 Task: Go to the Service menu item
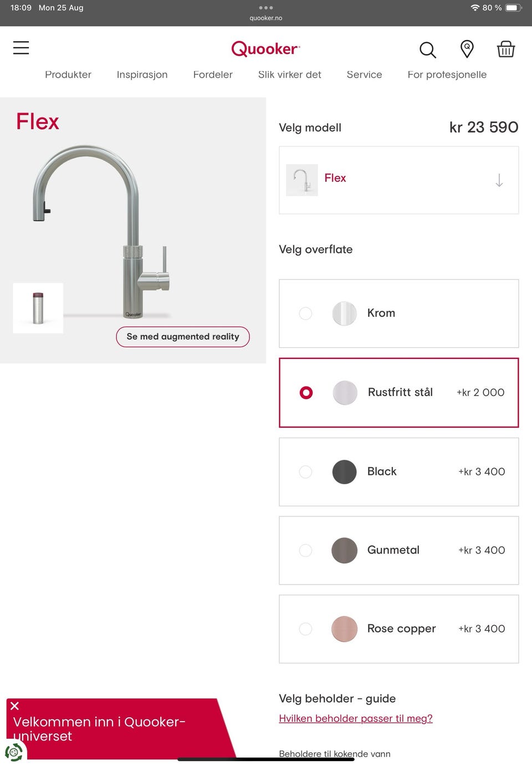point(364,74)
